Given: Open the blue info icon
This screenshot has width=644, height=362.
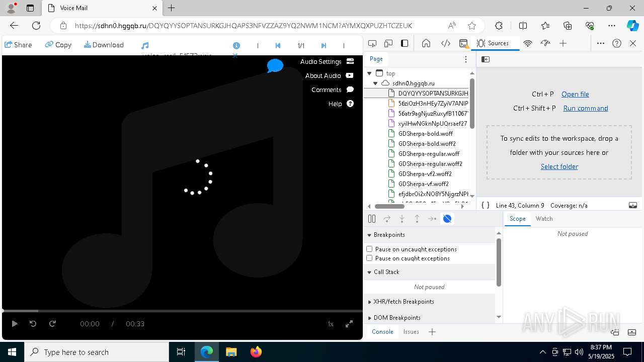Looking at the screenshot, I should point(236,45).
